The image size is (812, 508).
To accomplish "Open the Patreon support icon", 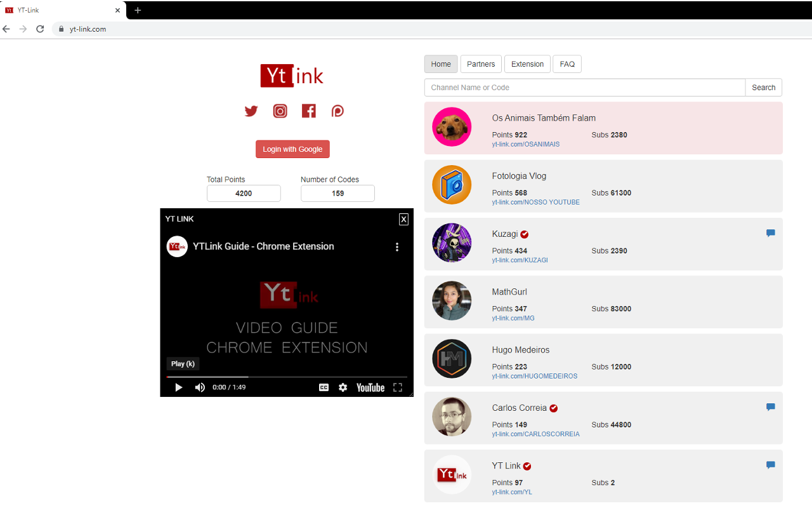I will coord(337,110).
